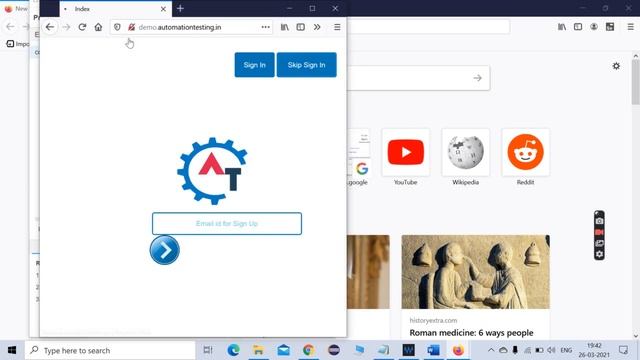Open recorder gallery icon
640x360 pixels.
[599, 243]
